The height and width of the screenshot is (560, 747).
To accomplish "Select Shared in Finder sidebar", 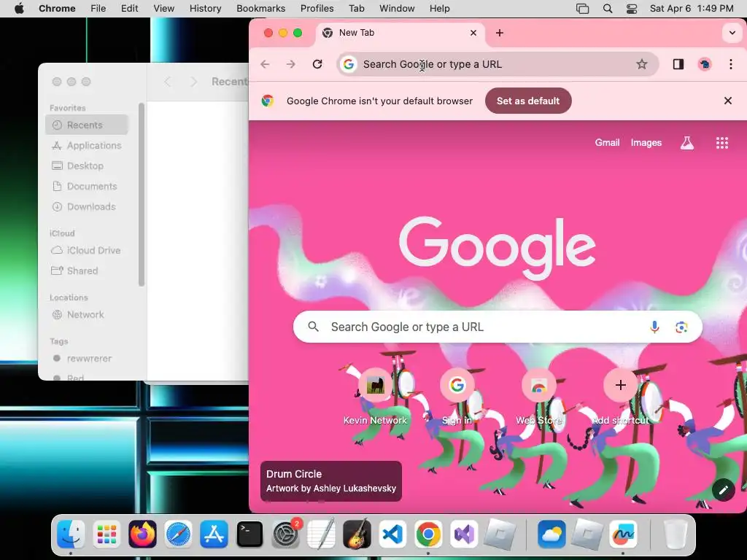I will [x=87, y=271].
